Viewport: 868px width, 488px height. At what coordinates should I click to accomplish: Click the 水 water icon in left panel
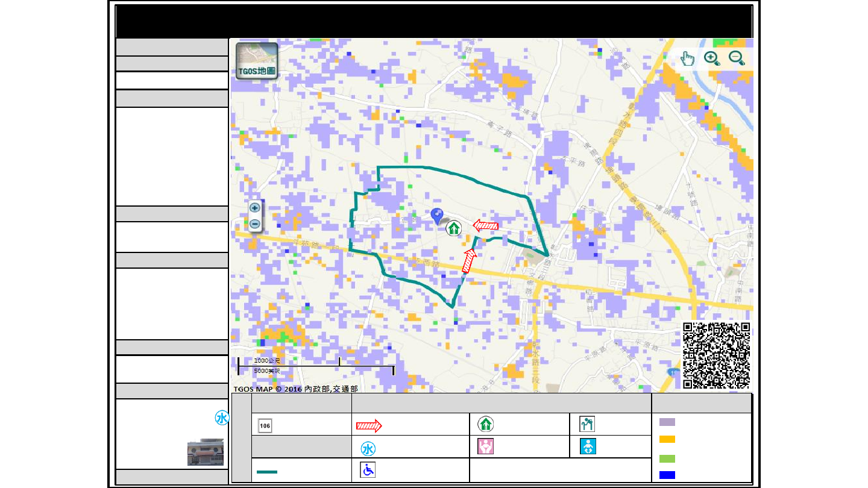[x=222, y=418]
